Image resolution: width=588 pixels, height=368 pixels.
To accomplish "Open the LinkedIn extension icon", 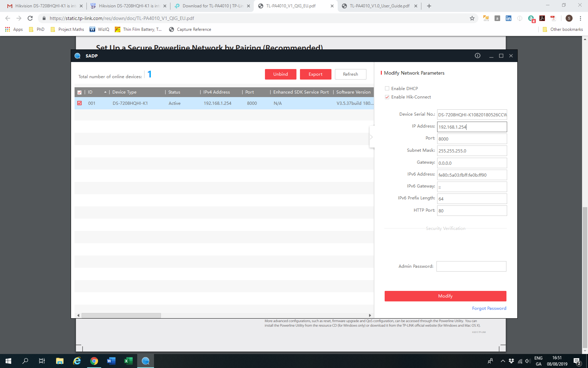I will 509,18.
